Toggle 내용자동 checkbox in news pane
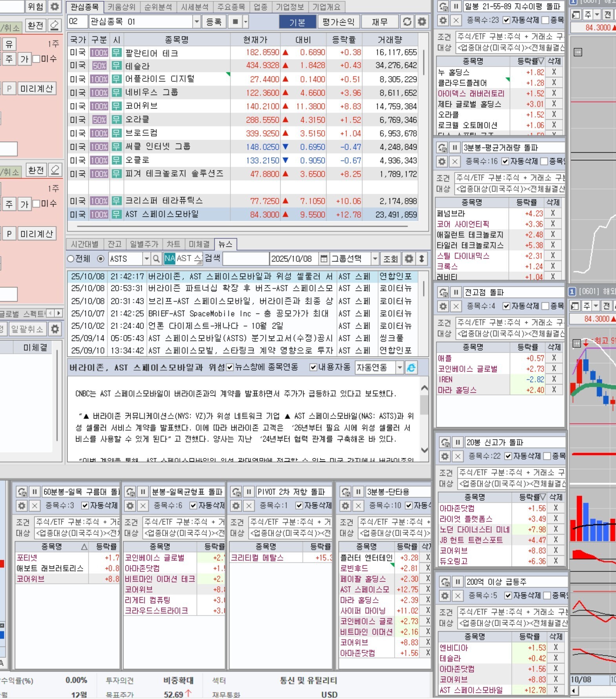Screen dimensions: 616x699 [313, 368]
